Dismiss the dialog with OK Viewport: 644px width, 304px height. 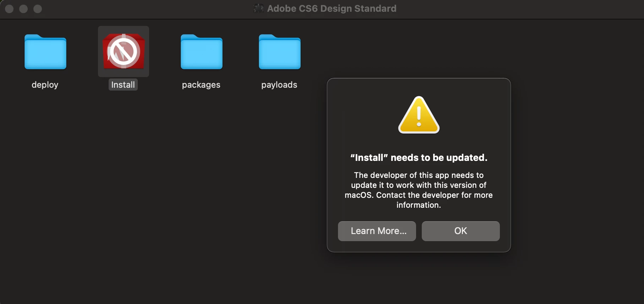click(x=461, y=231)
